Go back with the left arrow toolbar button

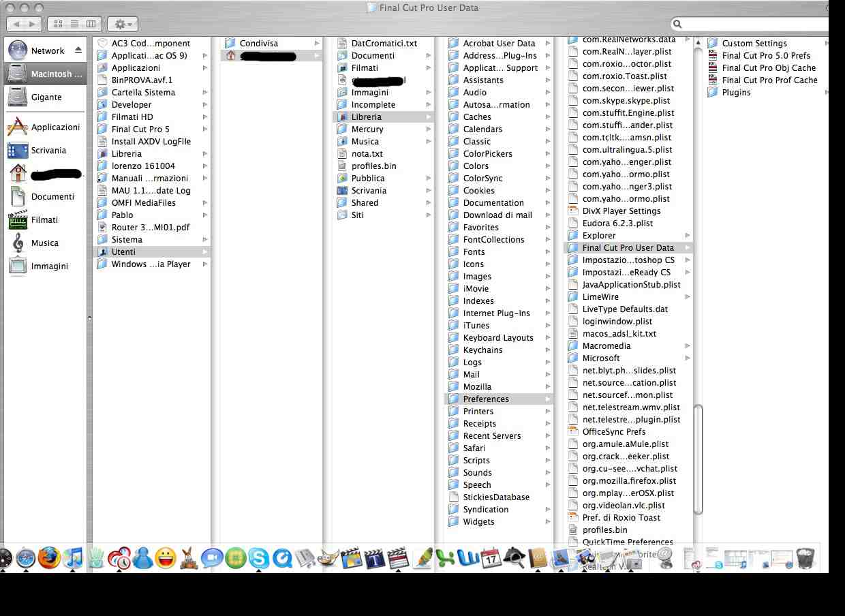16,24
